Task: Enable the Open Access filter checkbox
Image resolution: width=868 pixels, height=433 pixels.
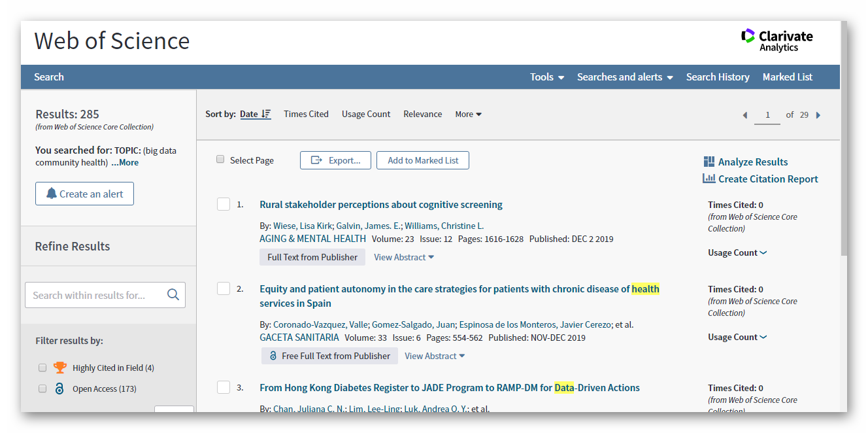Action: [x=42, y=389]
